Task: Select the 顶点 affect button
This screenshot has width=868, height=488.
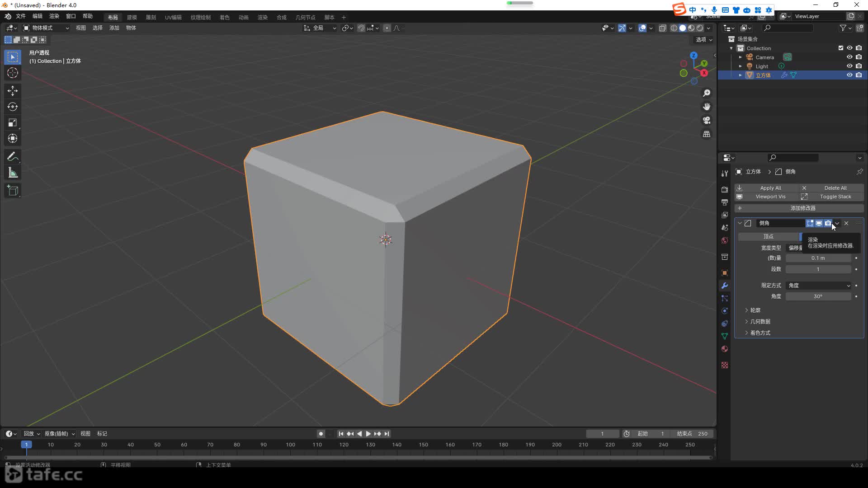Action: (769, 237)
